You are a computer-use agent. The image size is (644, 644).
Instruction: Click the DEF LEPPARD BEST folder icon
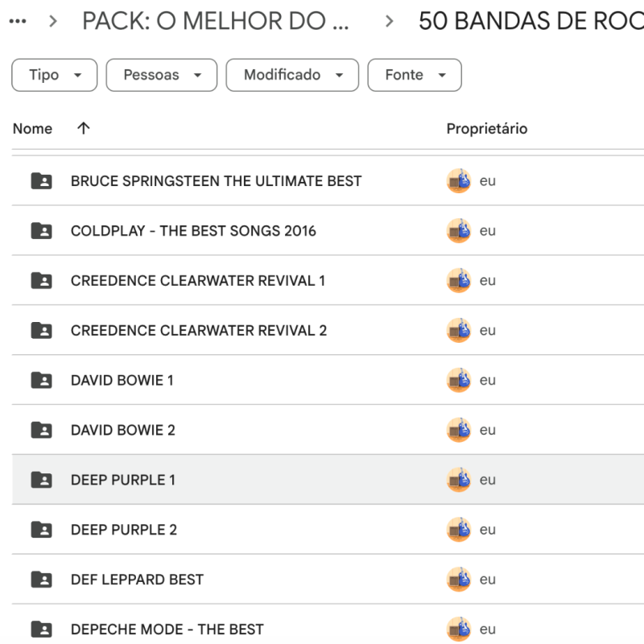(x=41, y=580)
